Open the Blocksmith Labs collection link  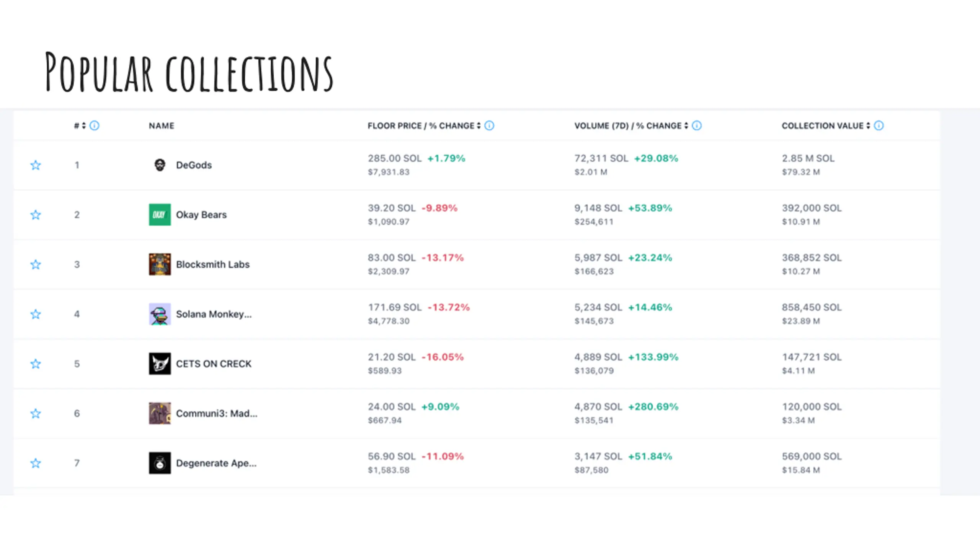[x=212, y=264]
